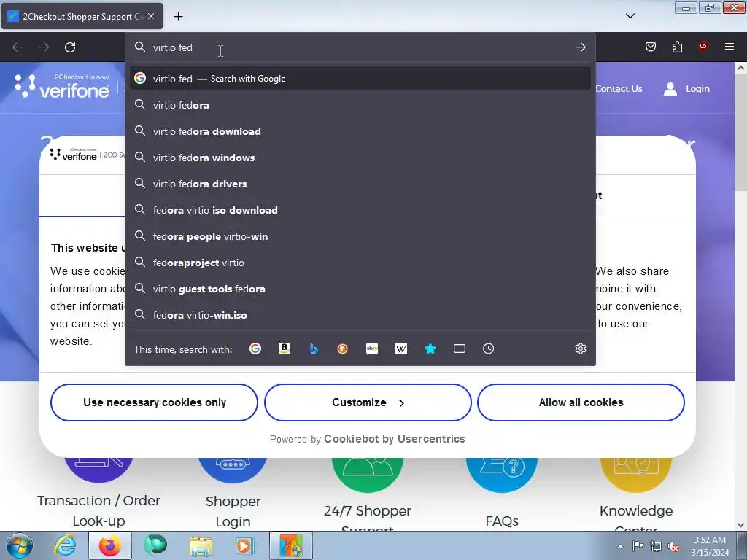Select the 2Checkout Shopper Support tab
The width and height of the screenshot is (747, 560).
[82, 16]
